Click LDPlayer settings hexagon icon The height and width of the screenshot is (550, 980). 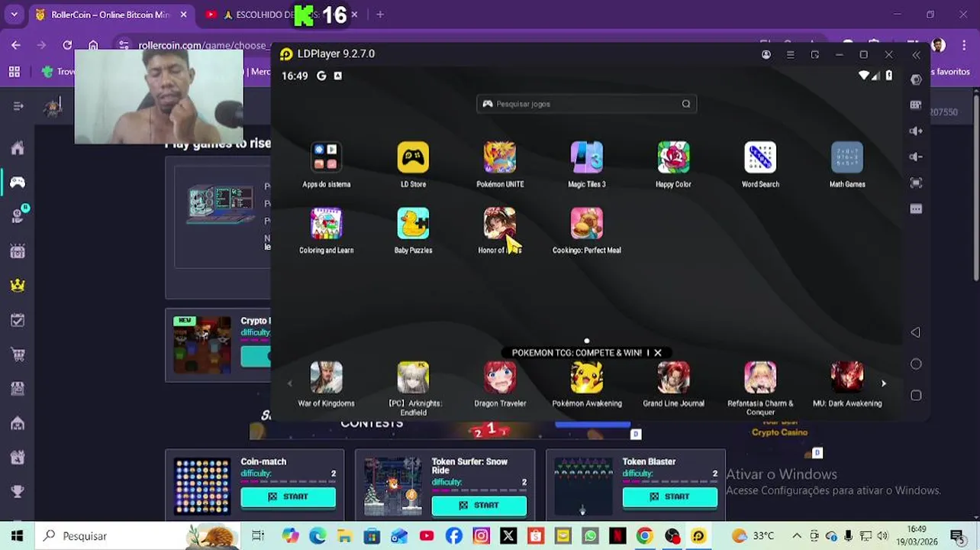coord(916,79)
